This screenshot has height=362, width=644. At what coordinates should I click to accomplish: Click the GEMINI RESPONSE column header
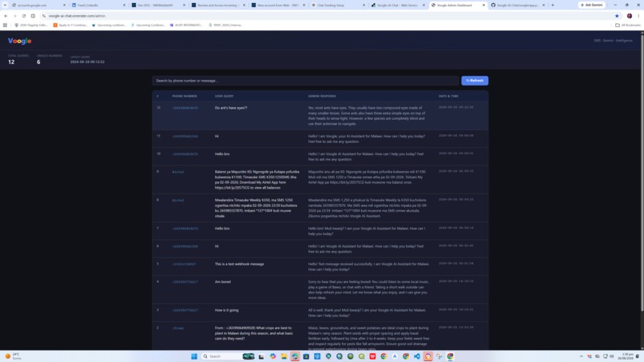click(322, 96)
